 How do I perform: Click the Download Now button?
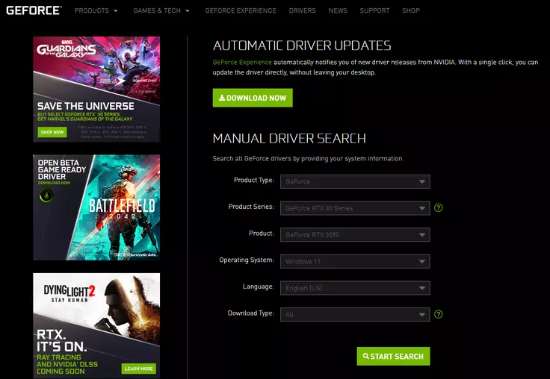253,98
